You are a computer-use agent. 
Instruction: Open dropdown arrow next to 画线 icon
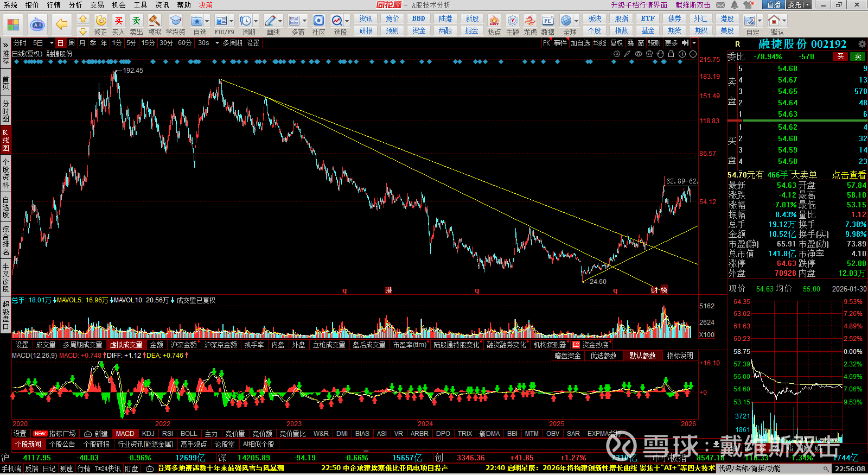(280, 21)
